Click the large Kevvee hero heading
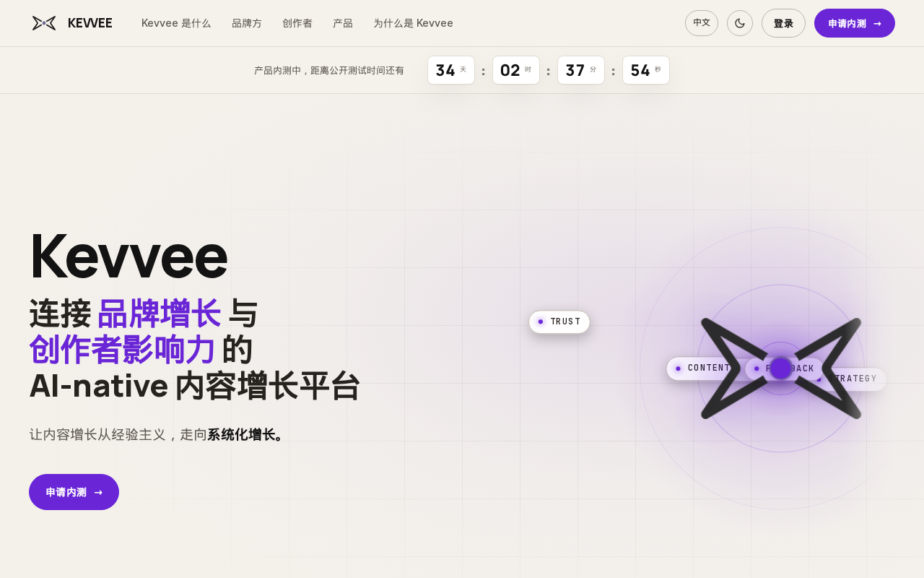 (x=128, y=256)
